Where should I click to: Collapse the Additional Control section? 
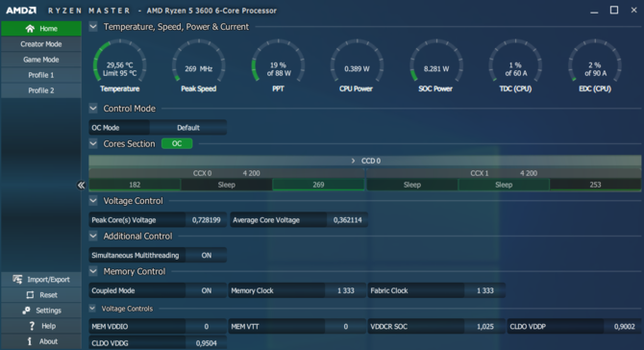[93, 237]
